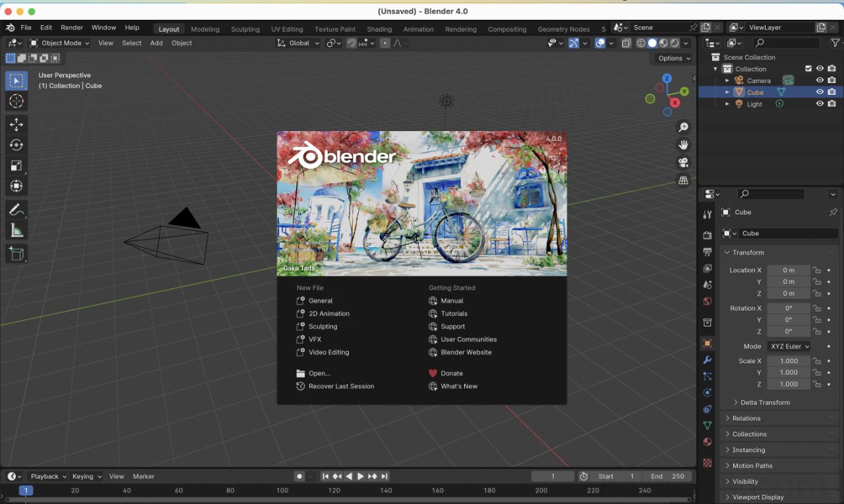Switch perspective/orthographic grid icon

click(x=684, y=181)
